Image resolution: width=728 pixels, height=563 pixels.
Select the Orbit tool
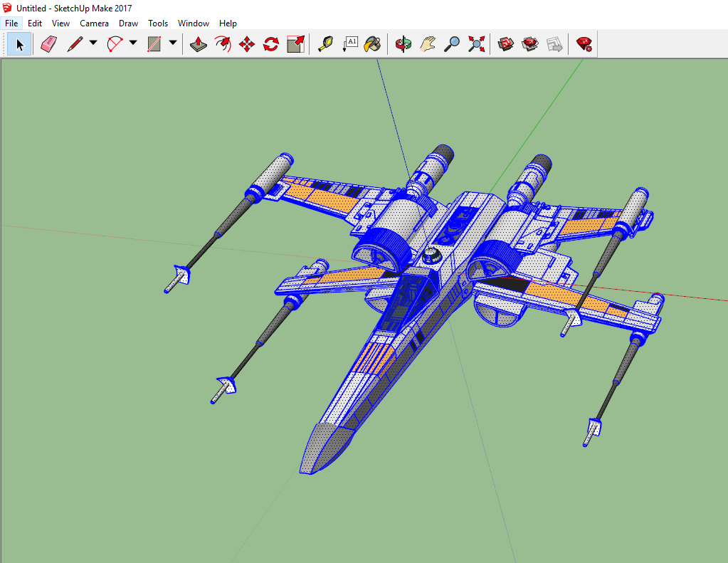click(x=403, y=44)
